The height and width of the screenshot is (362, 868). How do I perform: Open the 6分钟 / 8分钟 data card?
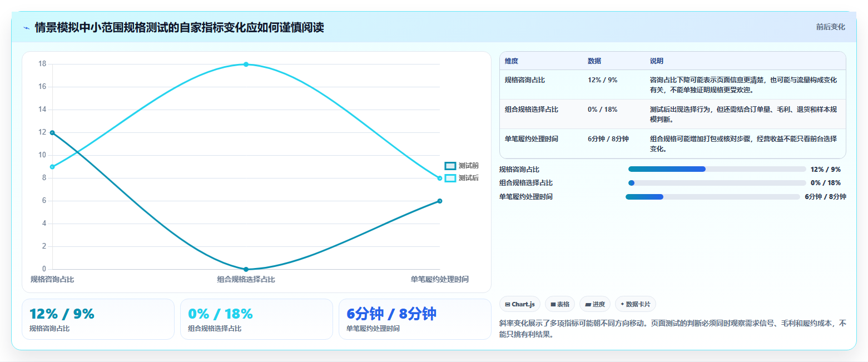(x=415, y=319)
